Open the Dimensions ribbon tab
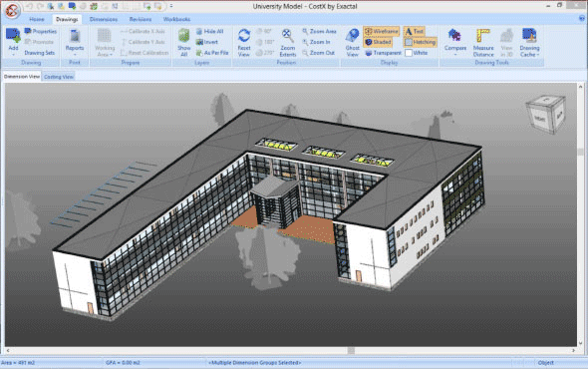 104,19
